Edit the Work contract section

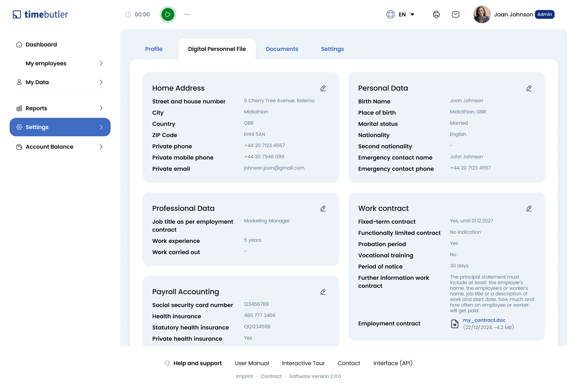529,208
